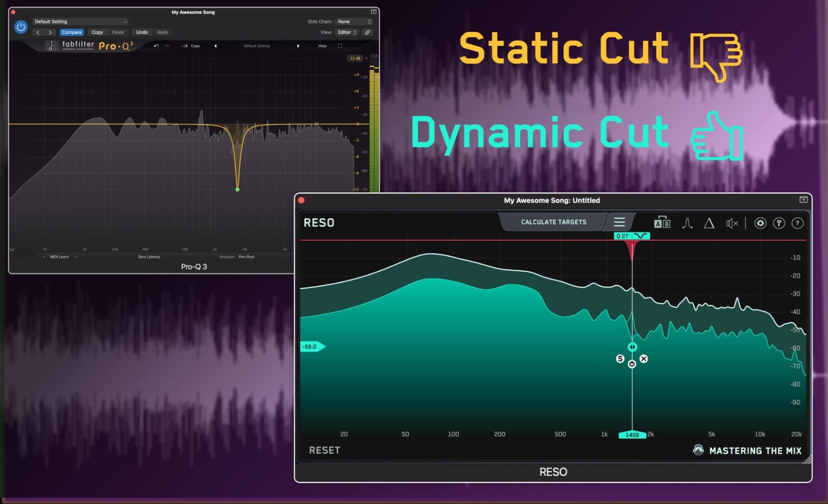Click the teal resonance node handle in RESO
Viewport: 828px width, 504px height.
[x=632, y=347]
